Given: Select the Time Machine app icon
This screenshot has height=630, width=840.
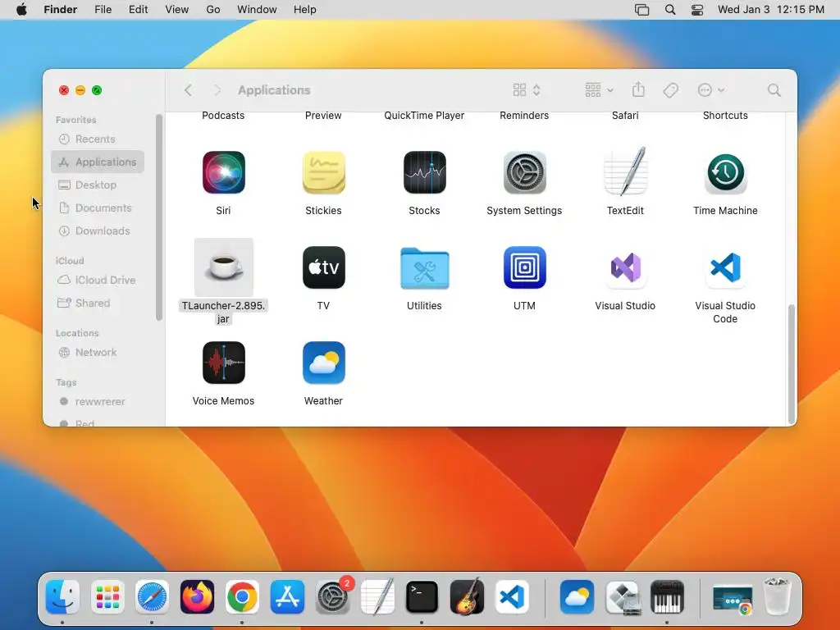Looking at the screenshot, I should 725,172.
